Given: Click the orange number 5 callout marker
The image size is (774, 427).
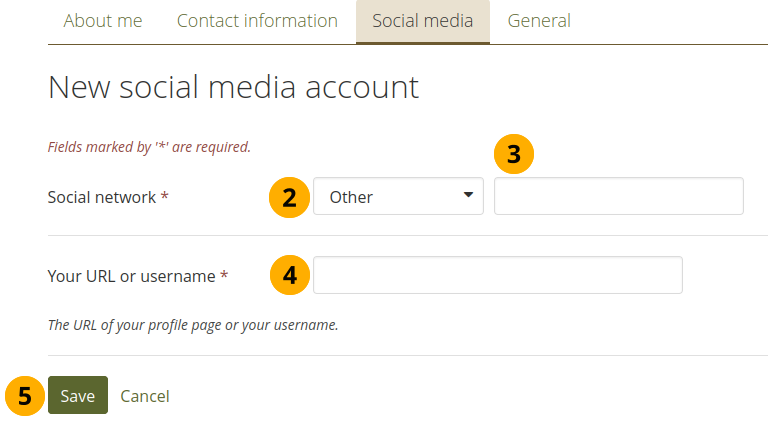Looking at the screenshot, I should click(25, 396).
